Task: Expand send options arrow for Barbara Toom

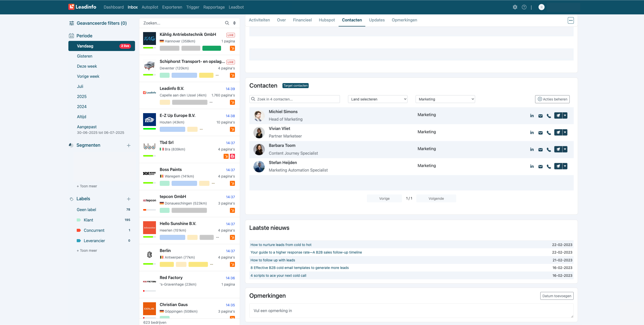Action: click(x=565, y=149)
